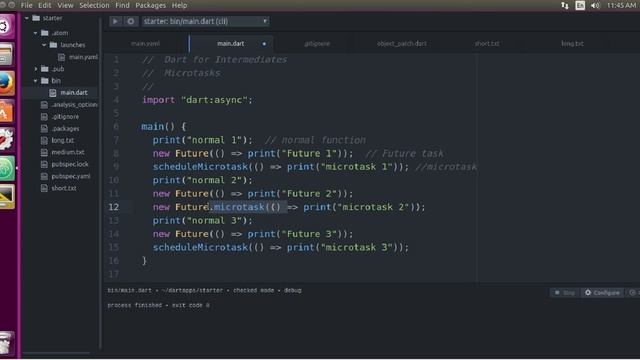Open short.txt in the file tree
This screenshot has width=640, height=360.
tap(64, 188)
